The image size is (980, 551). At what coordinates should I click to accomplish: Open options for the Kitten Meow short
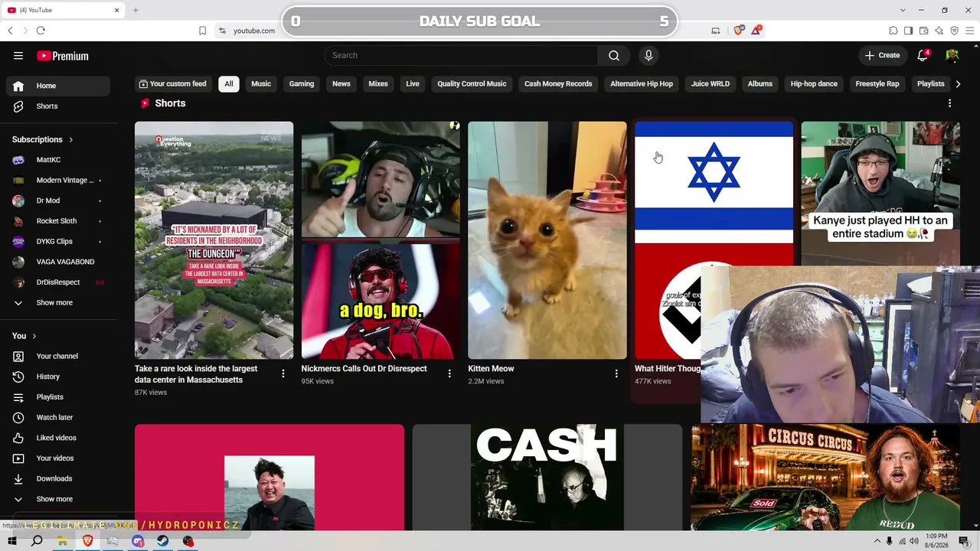click(616, 373)
